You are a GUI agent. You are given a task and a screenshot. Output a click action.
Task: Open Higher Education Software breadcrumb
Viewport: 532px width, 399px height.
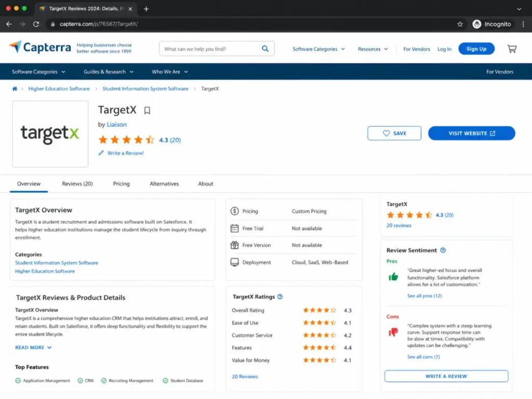tap(59, 88)
